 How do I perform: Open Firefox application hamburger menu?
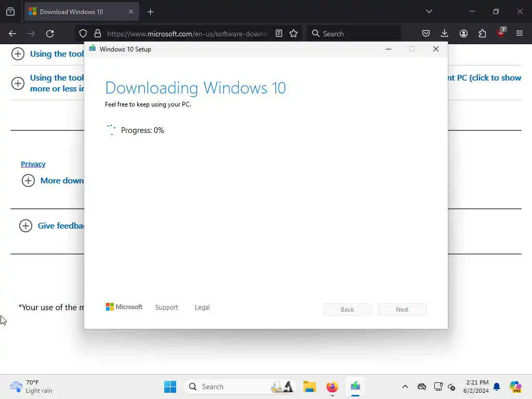(520, 34)
